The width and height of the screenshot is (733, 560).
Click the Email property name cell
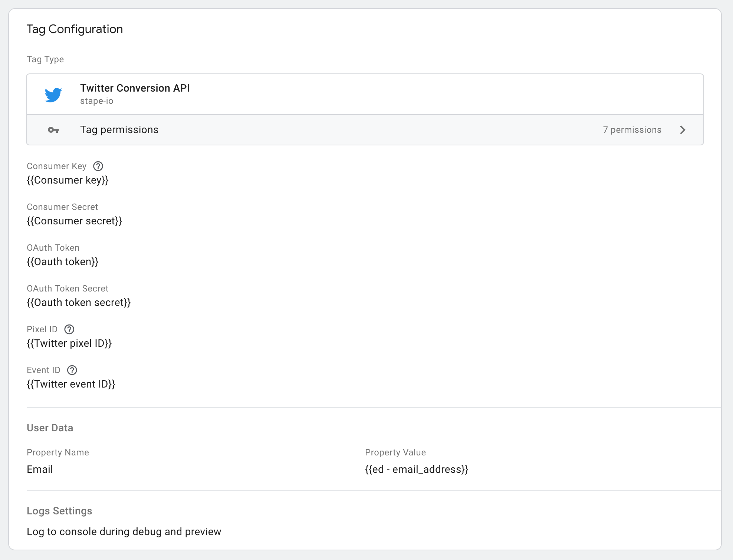[x=40, y=470]
